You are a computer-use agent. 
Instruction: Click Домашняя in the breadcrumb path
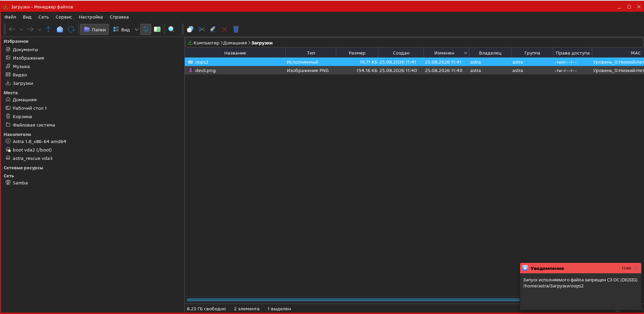point(235,43)
